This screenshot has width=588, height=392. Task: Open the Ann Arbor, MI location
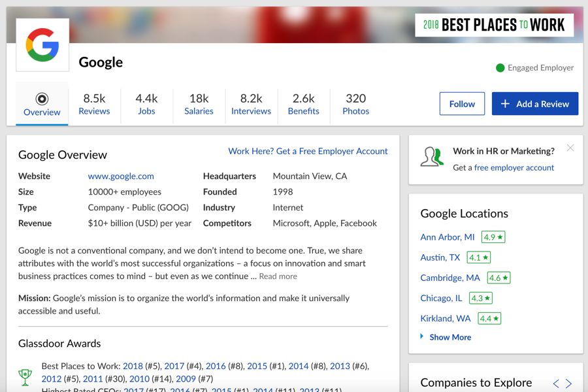[x=448, y=237]
